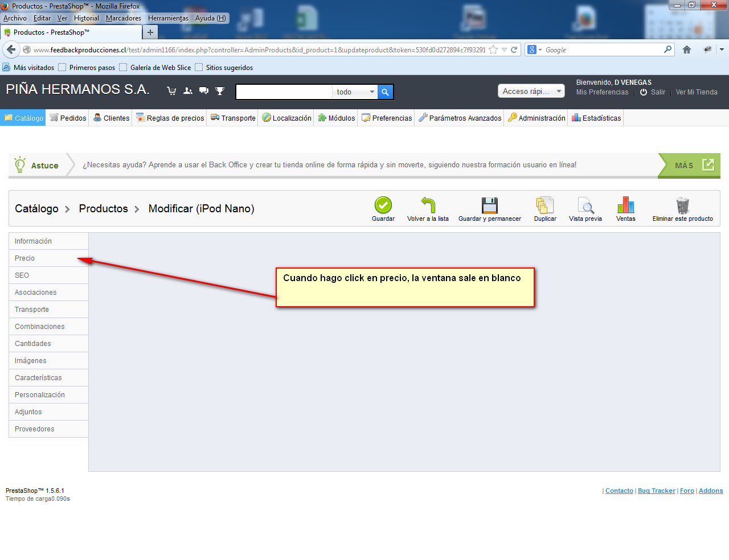Open the URL bar history dropdown arrow
Viewport: 729px width, 560px height.
tap(504, 50)
